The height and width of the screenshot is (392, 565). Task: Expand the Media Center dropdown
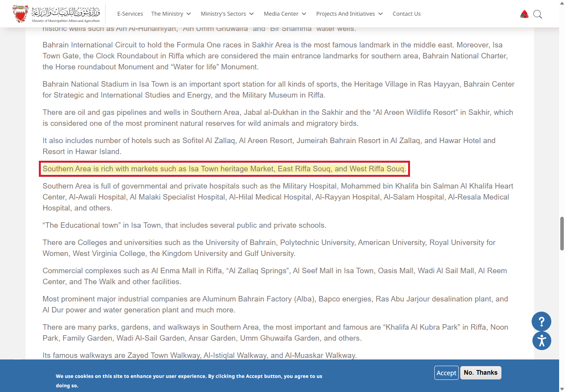[285, 14]
